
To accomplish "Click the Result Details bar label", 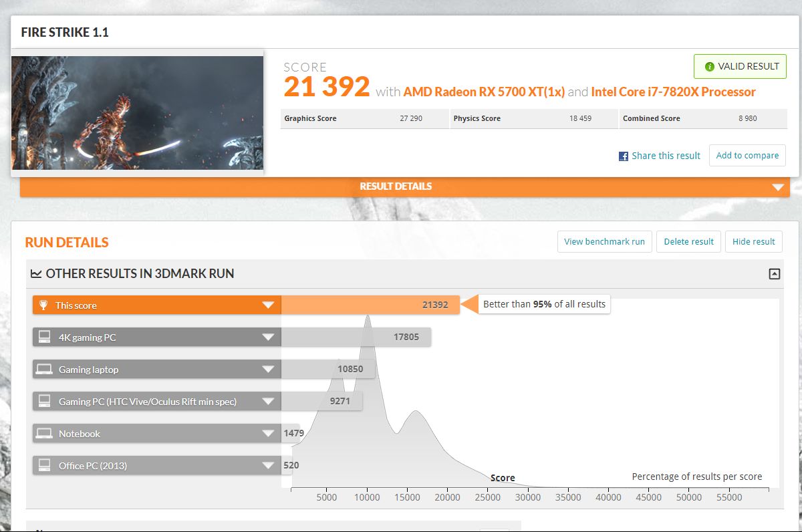I will click(x=396, y=186).
